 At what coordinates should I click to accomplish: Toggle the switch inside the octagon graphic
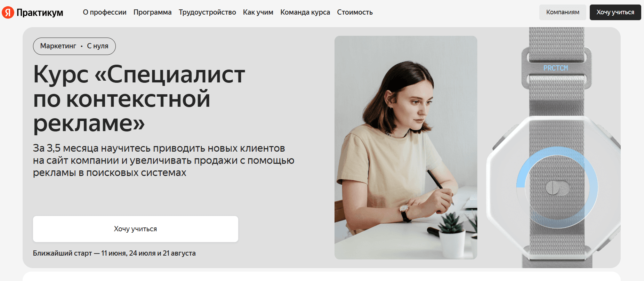[557, 188]
